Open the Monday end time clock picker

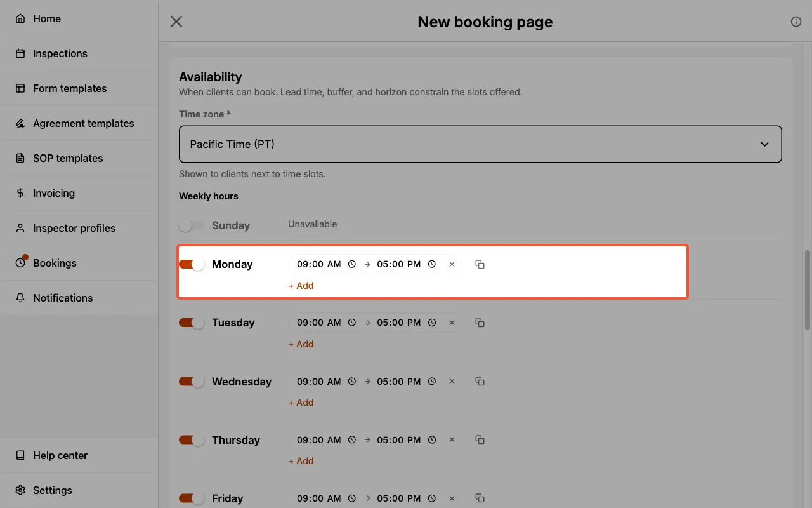click(x=432, y=264)
